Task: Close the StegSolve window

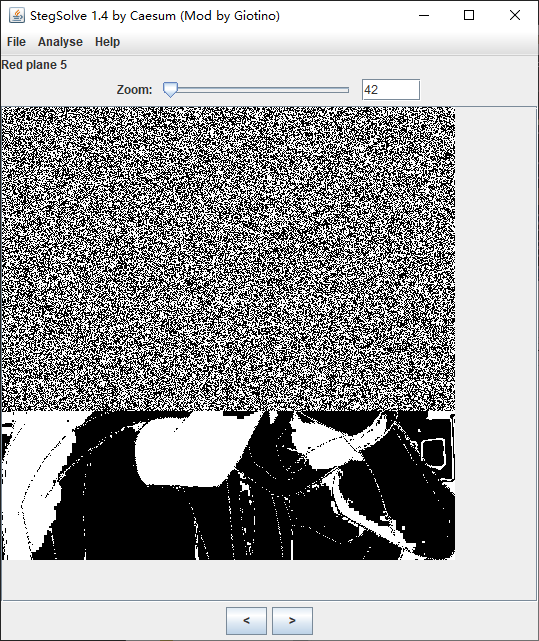Action: (x=515, y=16)
